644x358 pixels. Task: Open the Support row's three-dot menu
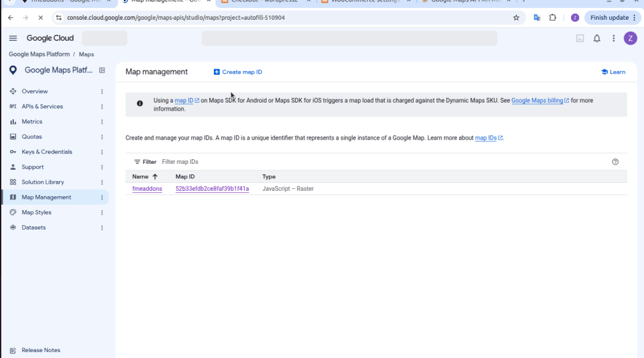(x=102, y=167)
